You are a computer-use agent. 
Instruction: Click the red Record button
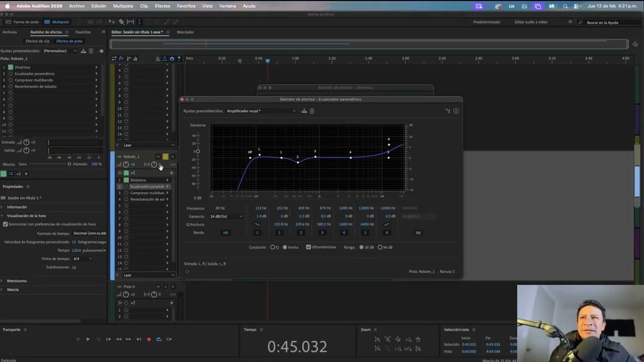(148, 339)
